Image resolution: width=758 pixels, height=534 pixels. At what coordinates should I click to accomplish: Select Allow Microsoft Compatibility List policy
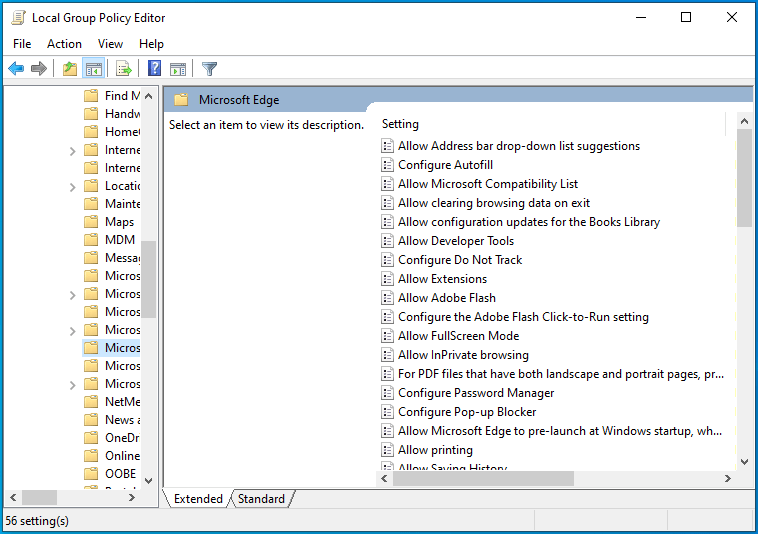488,184
